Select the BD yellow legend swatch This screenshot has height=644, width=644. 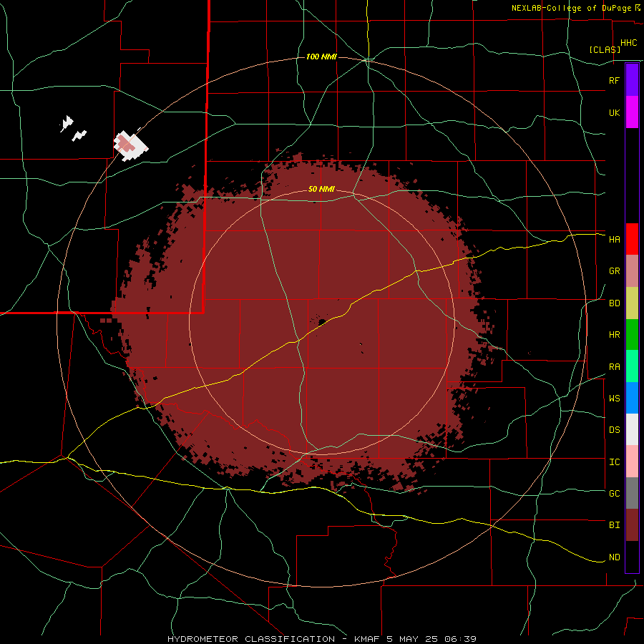(x=632, y=303)
